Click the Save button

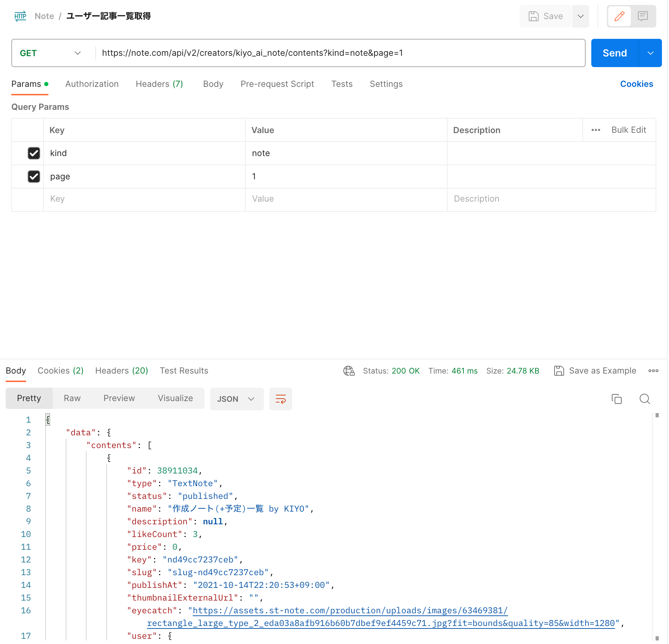[545, 16]
